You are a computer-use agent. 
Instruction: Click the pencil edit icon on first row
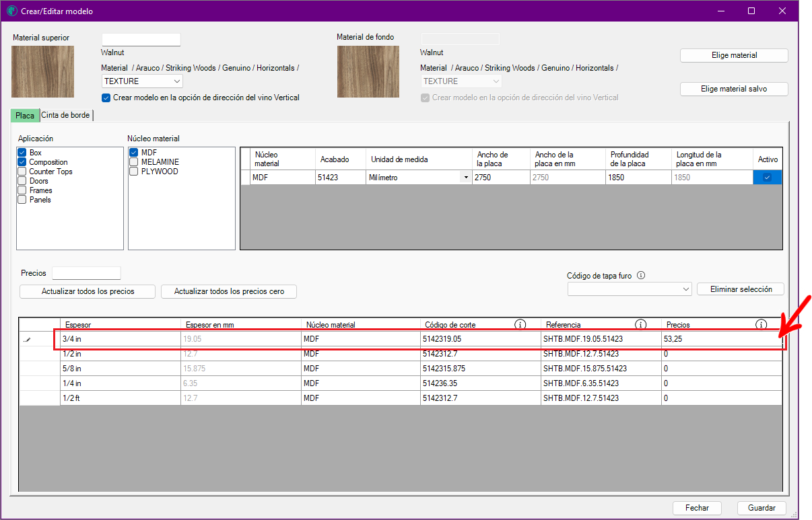click(x=27, y=340)
